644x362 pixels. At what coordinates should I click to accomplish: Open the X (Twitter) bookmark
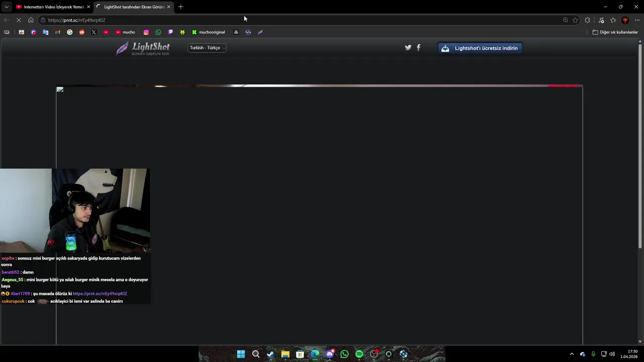pyautogui.click(x=94, y=32)
